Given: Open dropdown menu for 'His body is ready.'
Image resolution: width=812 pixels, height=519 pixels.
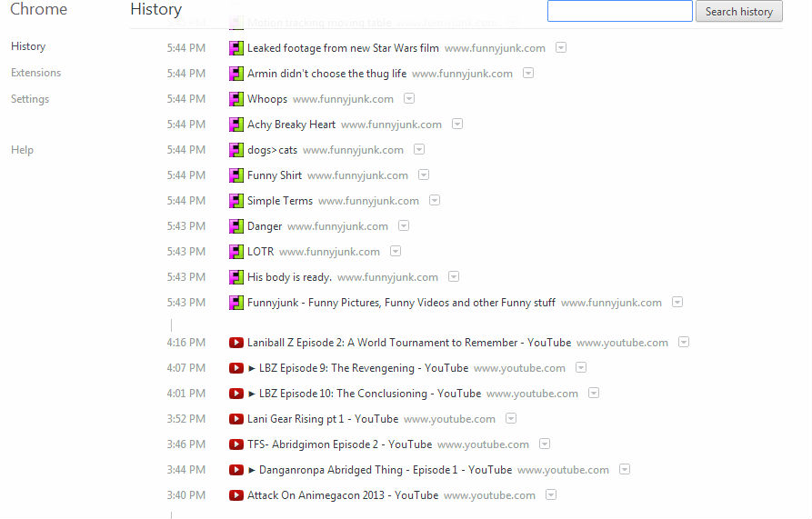Looking at the screenshot, I should pos(454,276).
